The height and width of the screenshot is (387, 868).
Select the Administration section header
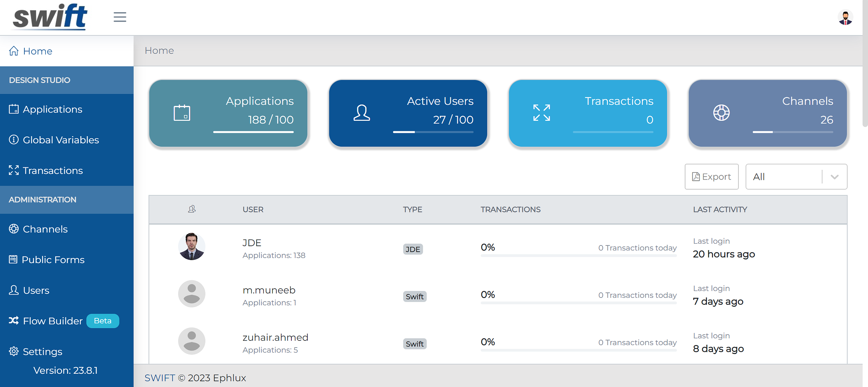tap(42, 200)
